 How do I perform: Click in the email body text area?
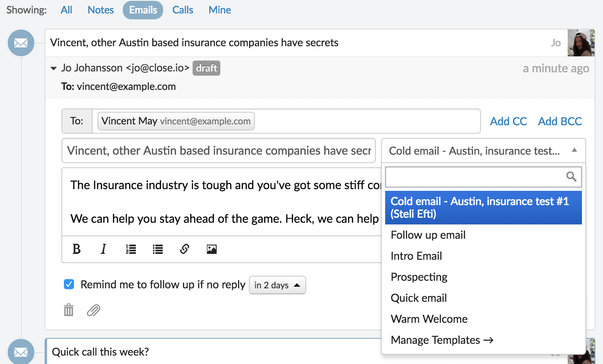pyautogui.click(x=222, y=202)
